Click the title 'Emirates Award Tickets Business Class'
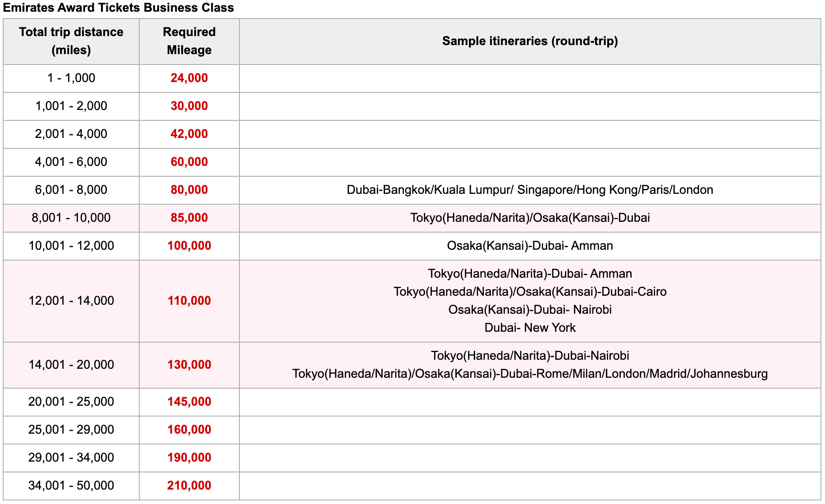The image size is (825, 504). point(119,8)
